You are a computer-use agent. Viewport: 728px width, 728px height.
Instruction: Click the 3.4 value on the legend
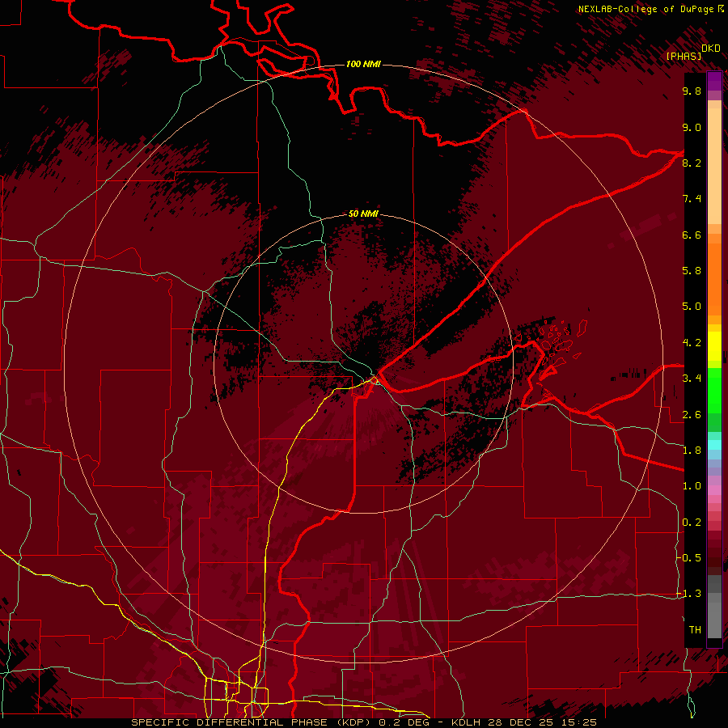692,379
